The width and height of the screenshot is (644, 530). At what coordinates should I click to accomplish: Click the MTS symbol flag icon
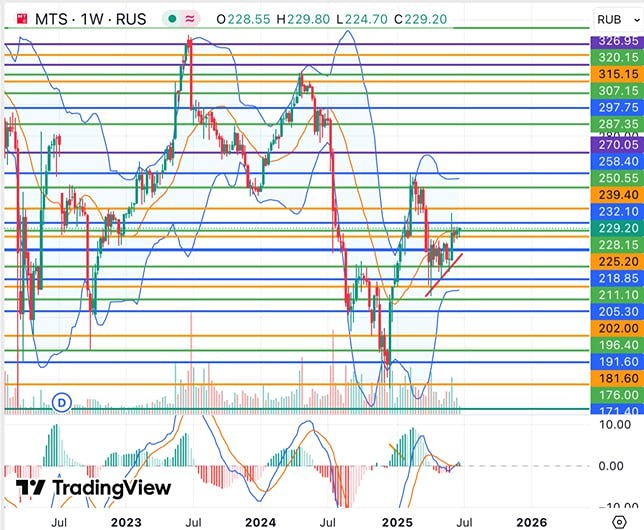tap(22, 18)
